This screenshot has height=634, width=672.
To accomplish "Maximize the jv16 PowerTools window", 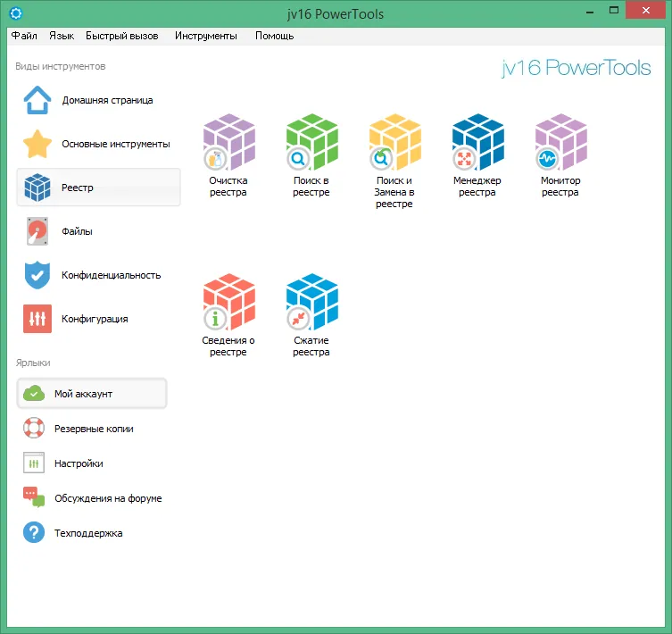I will (x=614, y=11).
